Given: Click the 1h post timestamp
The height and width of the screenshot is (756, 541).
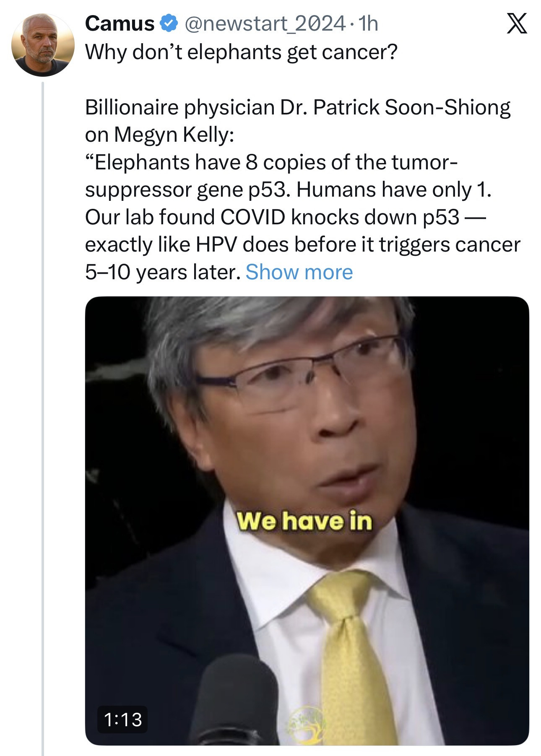Looking at the screenshot, I should 369,23.
